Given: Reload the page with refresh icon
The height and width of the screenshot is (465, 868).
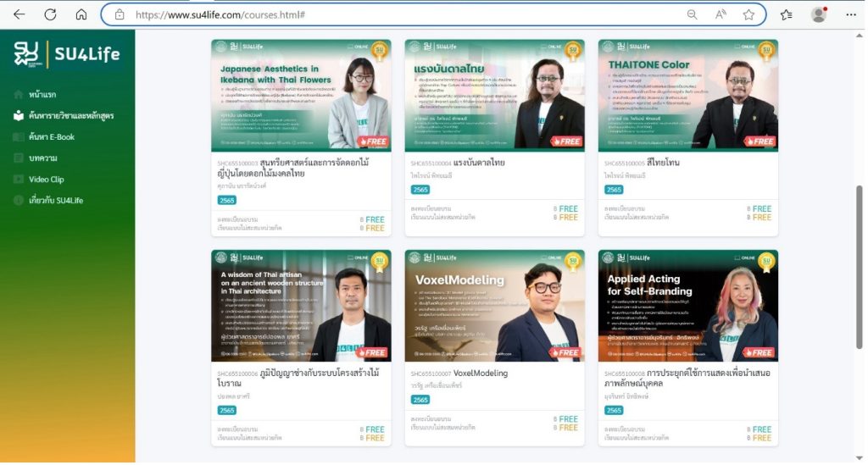Looking at the screenshot, I should (x=50, y=14).
